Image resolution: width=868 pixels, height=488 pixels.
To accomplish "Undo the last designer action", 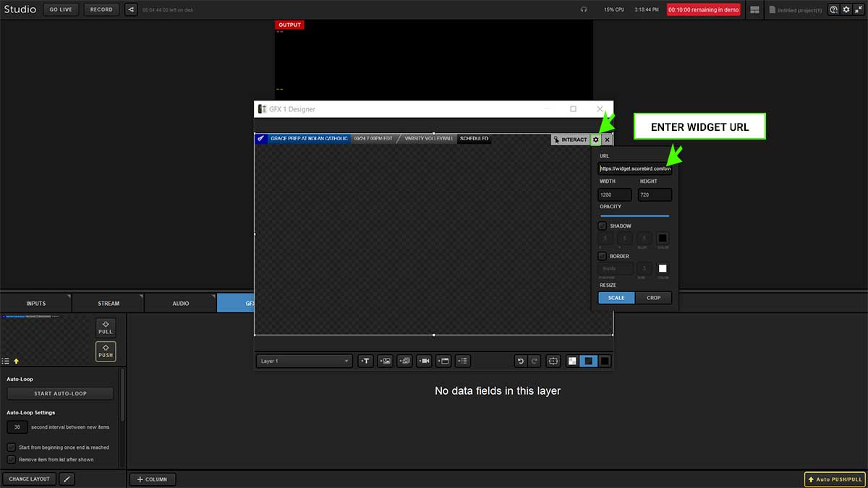I will [521, 361].
